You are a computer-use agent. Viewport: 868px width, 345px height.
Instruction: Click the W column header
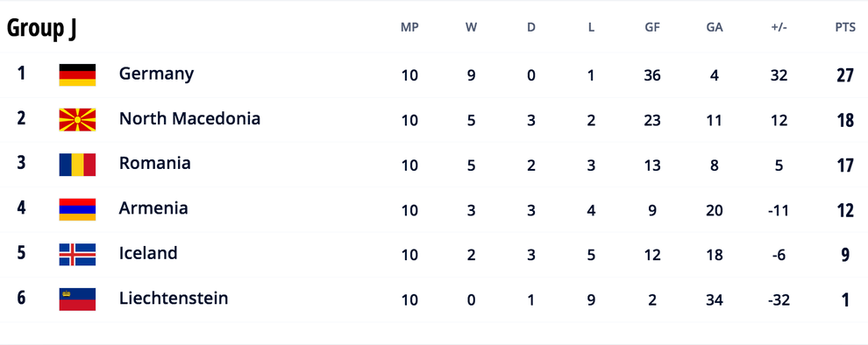tap(471, 28)
